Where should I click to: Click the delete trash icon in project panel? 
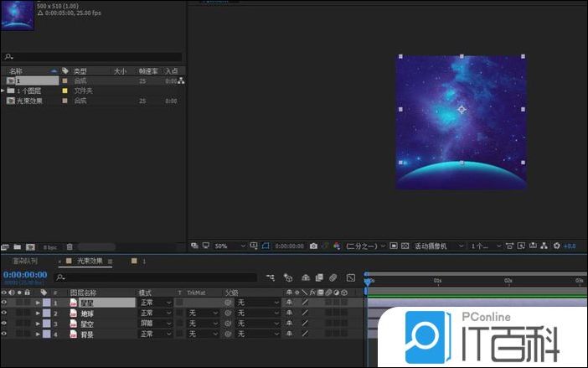[70, 247]
